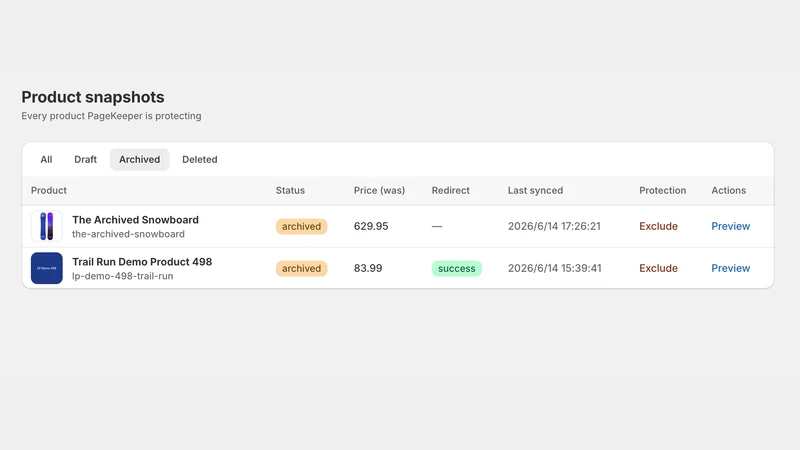Click the Redirect column header
This screenshot has width=800, height=450.
click(x=451, y=190)
